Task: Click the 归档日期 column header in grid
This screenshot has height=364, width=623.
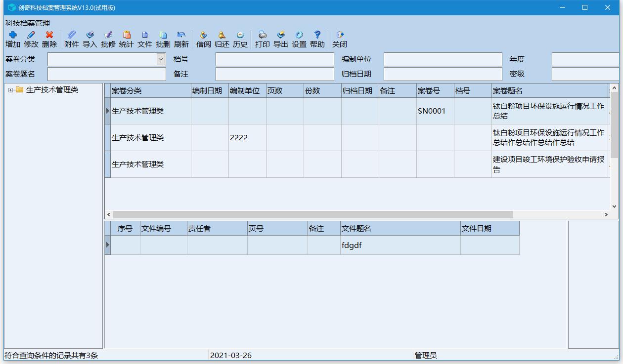Action: (360, 91)
